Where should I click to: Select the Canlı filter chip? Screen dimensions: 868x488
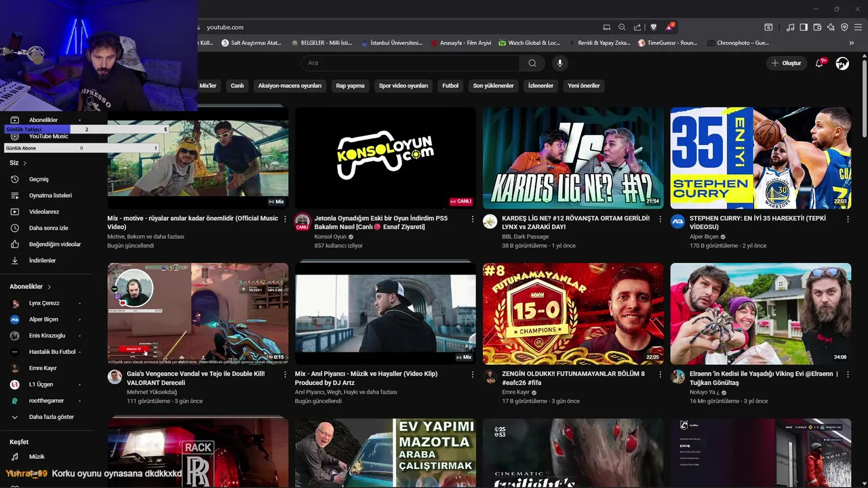tap(237, 86)
